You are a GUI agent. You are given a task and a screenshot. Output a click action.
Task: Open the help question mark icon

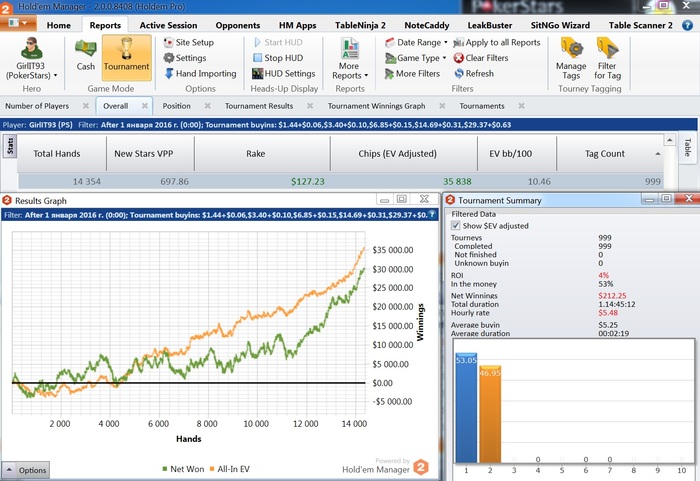[x=688, y=25]
